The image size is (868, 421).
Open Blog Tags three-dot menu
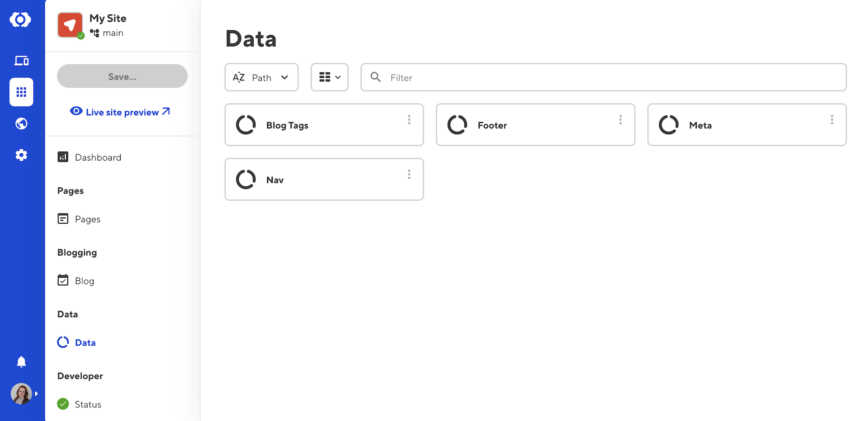(409, 119)
